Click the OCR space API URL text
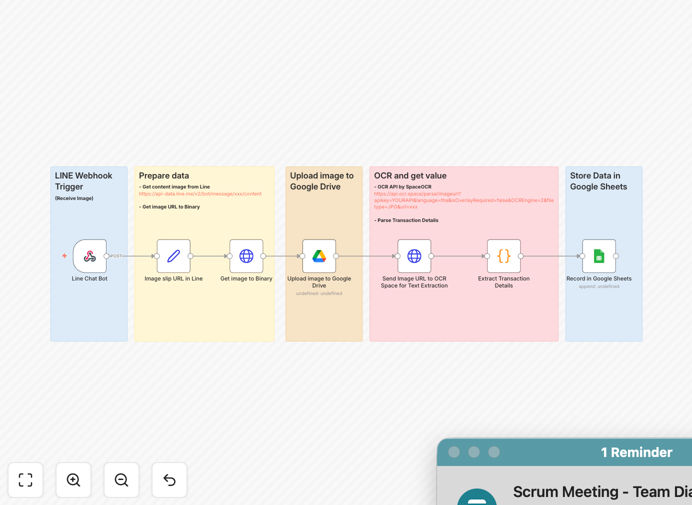This screenshot has height=505, width=692. tap(463, 200)
